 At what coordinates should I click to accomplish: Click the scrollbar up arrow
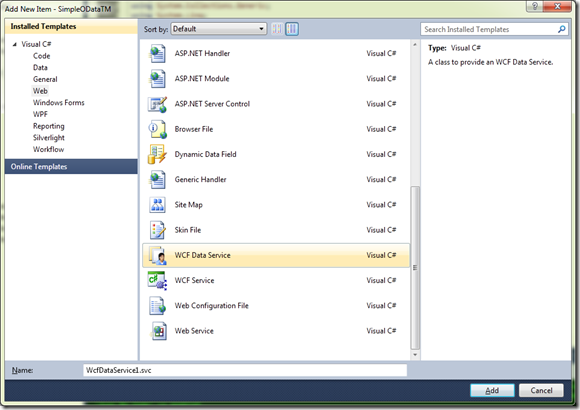[415, 45]
